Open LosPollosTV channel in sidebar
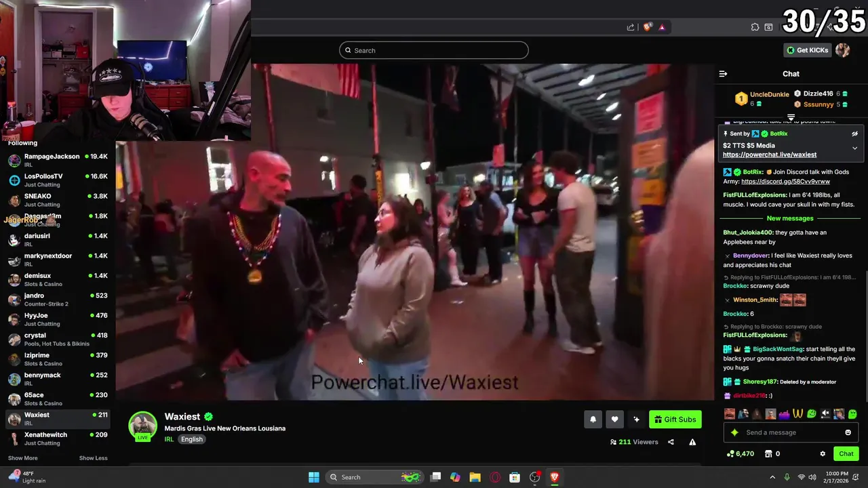868x488 pixels. point(58,180)
